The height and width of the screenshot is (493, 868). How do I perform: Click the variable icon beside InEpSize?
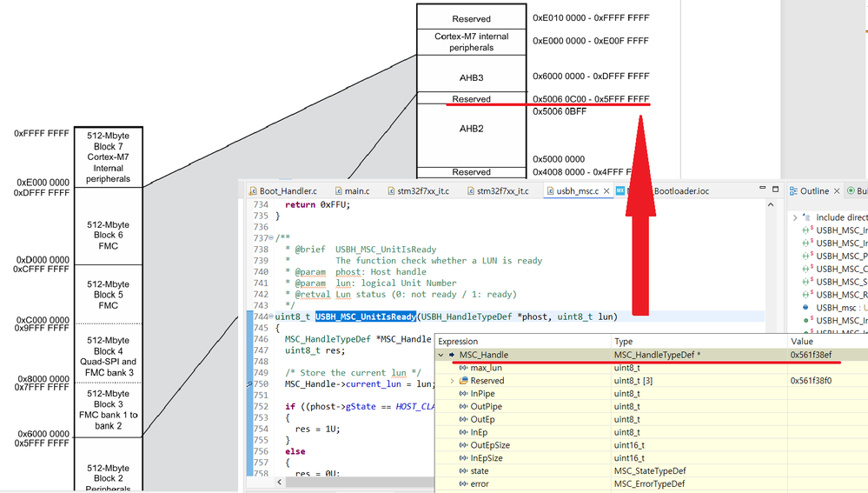point(463,458)
